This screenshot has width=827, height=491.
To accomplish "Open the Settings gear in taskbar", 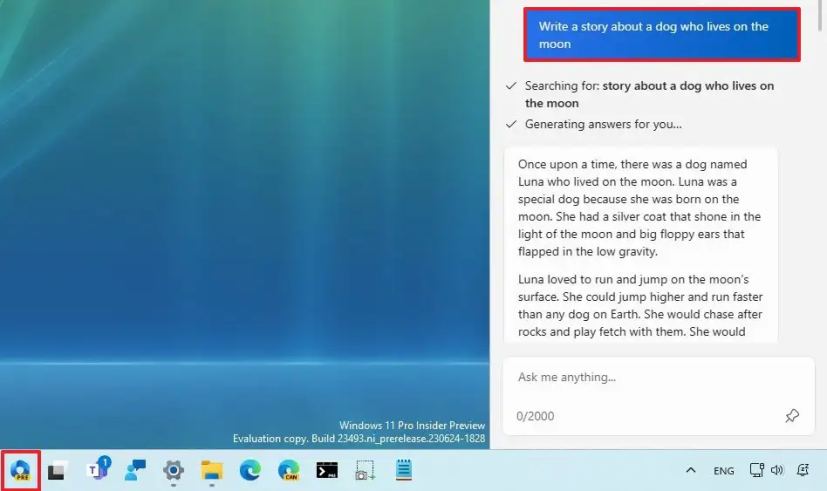I will click(x=173, y=470).
